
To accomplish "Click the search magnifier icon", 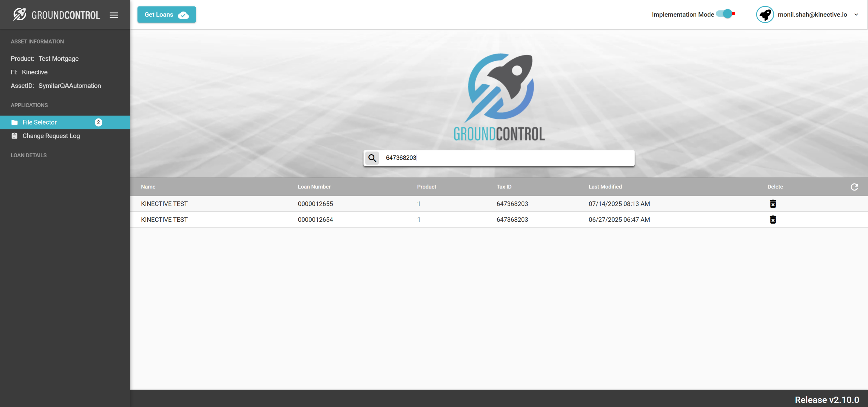I will click(372, 158).
